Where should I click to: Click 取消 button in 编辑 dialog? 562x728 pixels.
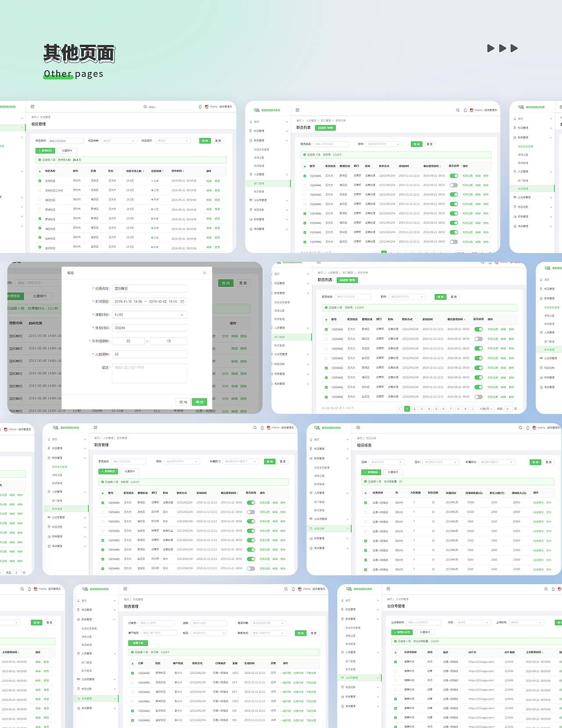pos(183,402)
